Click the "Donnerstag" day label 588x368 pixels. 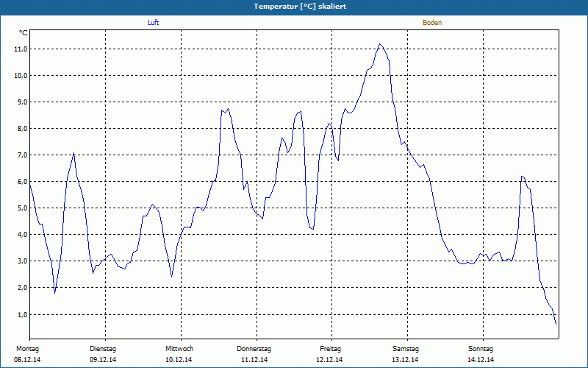pyautogui.click(x=254, y=349)
